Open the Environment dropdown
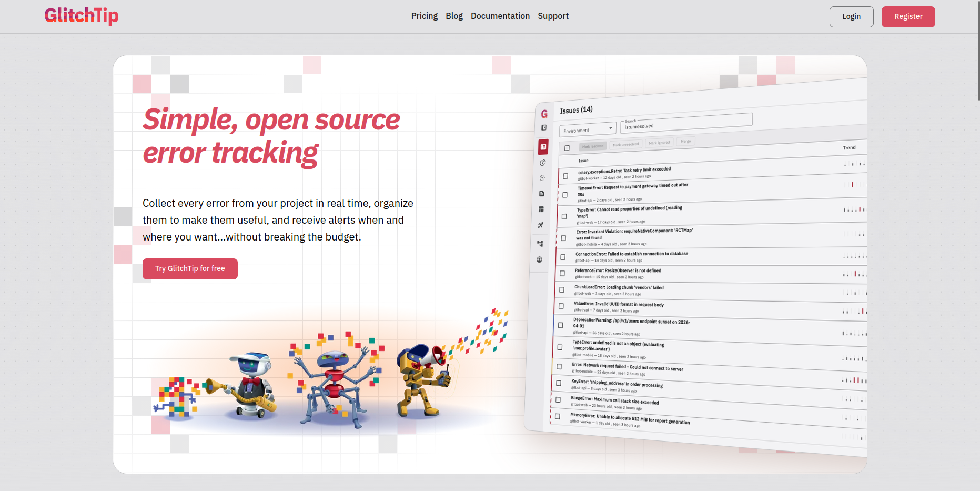Image resolution: width=980 pixels, height=491 pixels. 588,129
